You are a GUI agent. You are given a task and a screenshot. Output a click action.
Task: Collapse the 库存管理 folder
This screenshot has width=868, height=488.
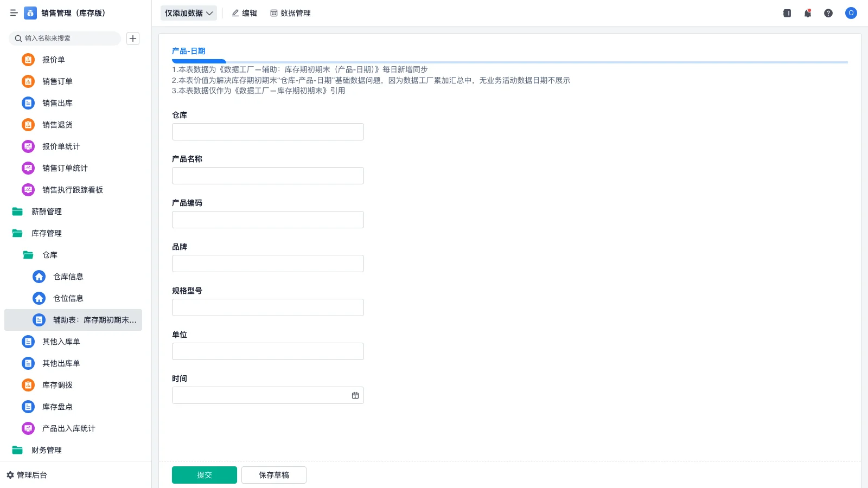[x=46, y=233]
